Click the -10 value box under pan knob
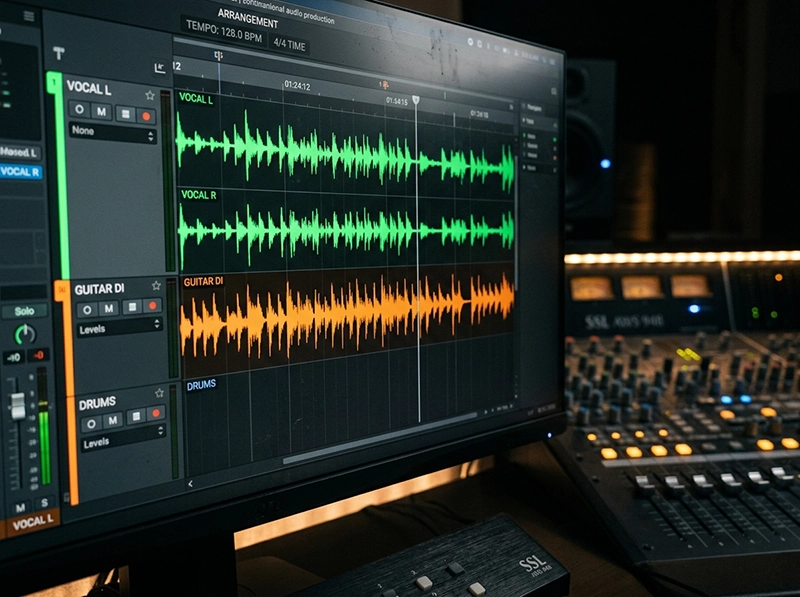Screen dimensions: 800x597 click(x=14, y=357)
